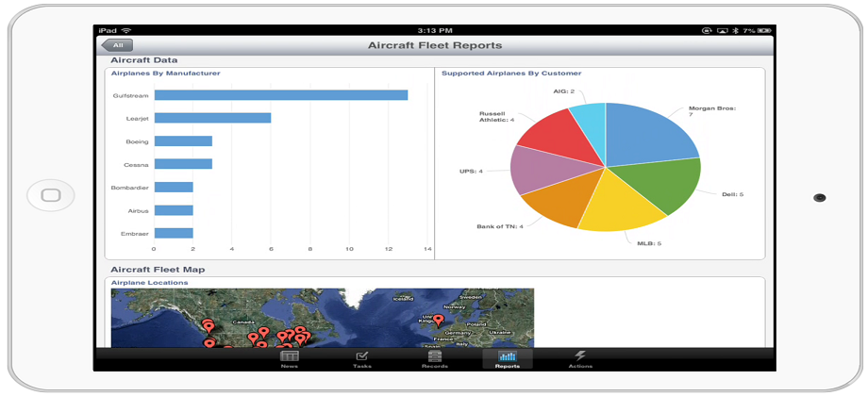The height and width of the screenshot is (396, 868).
Task: Select the Embraer bar in chart
Action: (x=174, y=233)
